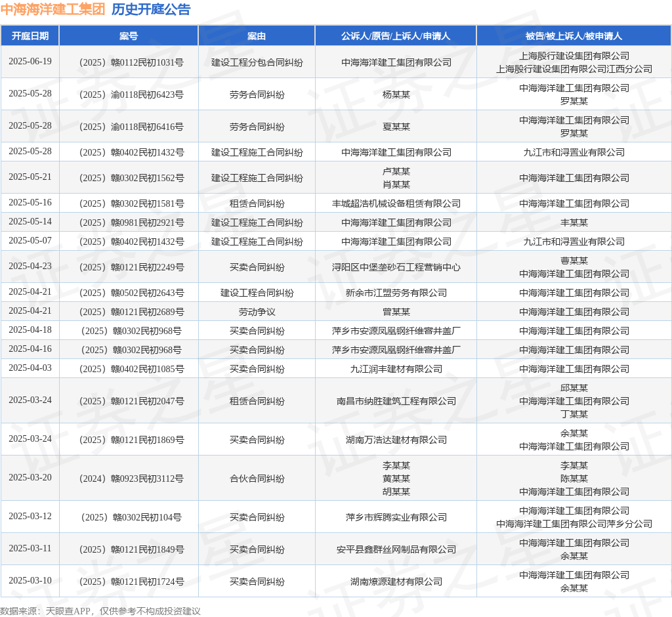The height and width of the screenshot is (617, 672).
Task: Click plaintiff 卢某某
Action: 396,171
